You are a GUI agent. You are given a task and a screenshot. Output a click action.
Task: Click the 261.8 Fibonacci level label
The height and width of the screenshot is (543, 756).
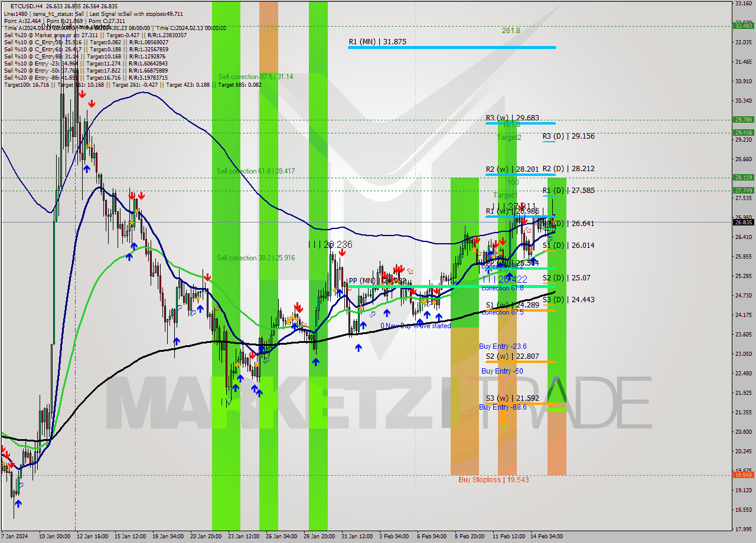pyautogui.click(x=511, y=31)
